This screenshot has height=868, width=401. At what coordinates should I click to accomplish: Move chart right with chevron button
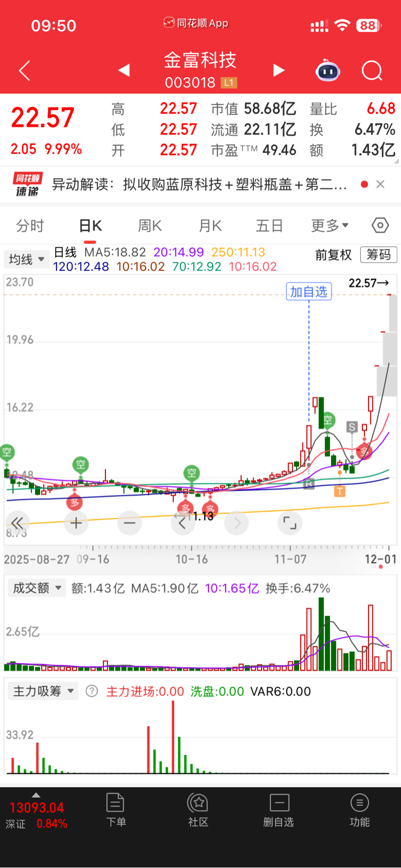point(237,522)
